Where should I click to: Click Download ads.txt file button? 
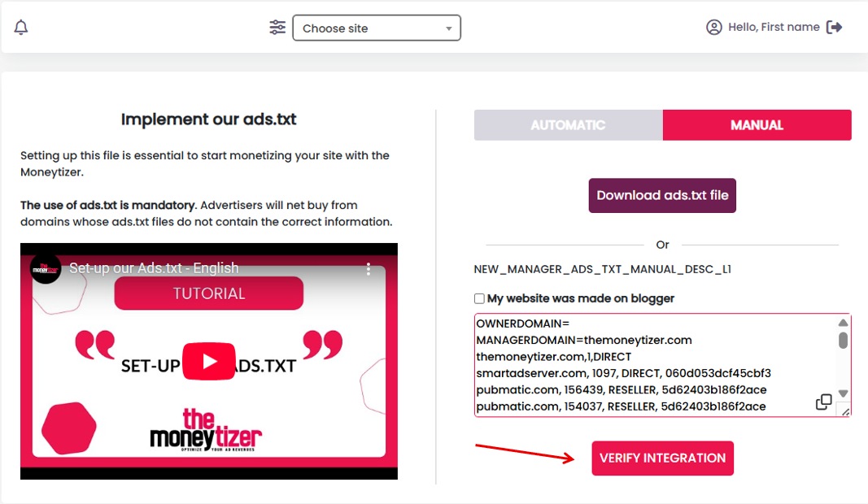click(662, 195)
